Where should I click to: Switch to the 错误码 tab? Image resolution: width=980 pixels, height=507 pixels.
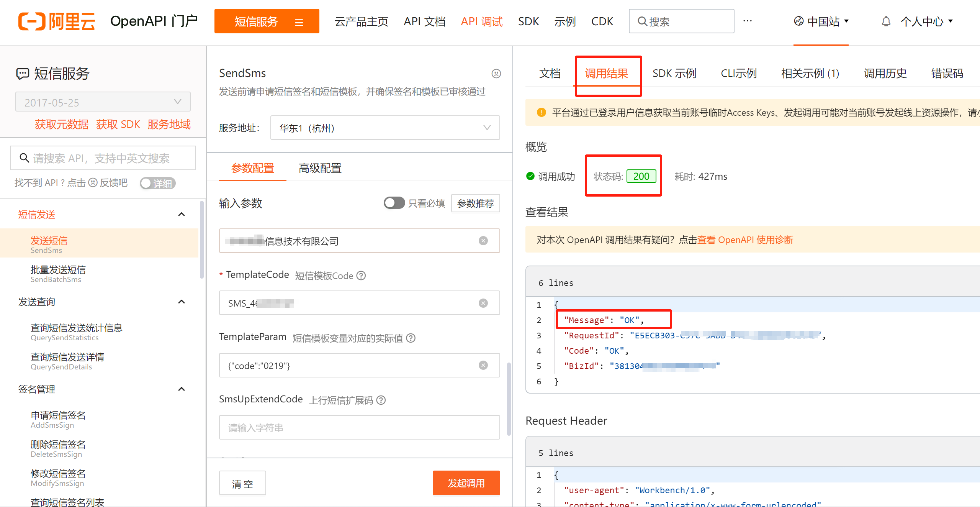947,73
